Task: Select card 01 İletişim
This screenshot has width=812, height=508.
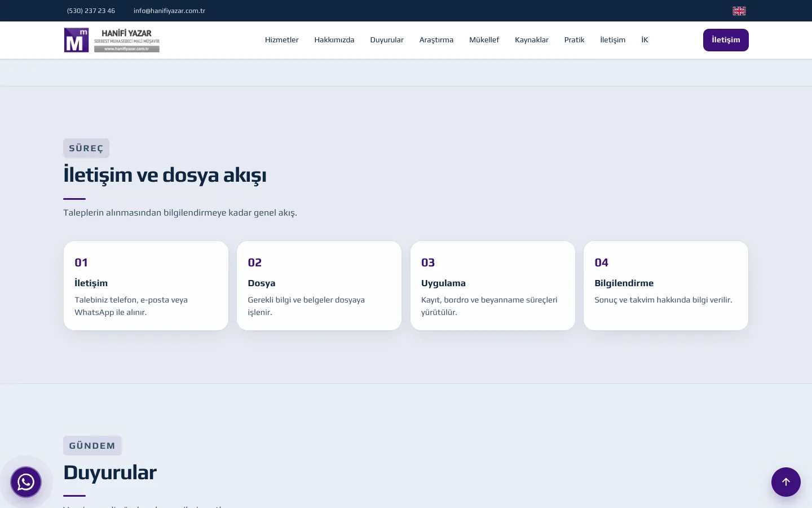Action: click(146, 286)
